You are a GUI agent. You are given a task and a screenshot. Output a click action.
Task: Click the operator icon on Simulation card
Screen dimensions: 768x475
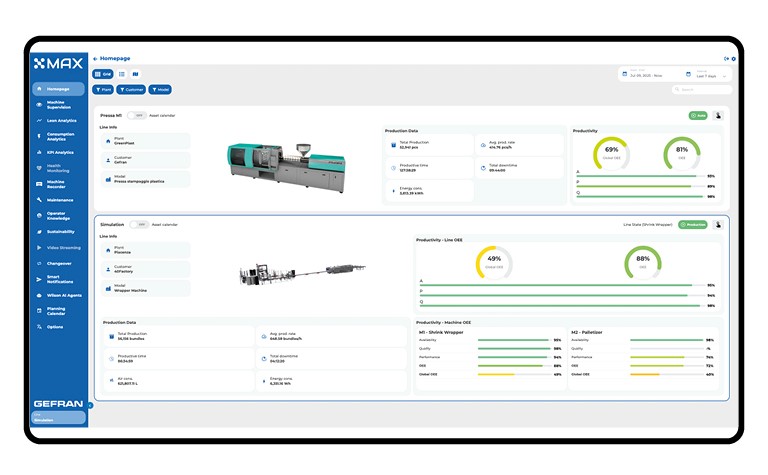point(719,224)
